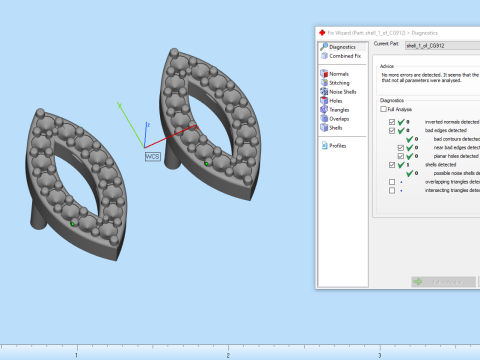
Task: Enable overlapping triangles detection checkbox
Action: pos(392,182)
